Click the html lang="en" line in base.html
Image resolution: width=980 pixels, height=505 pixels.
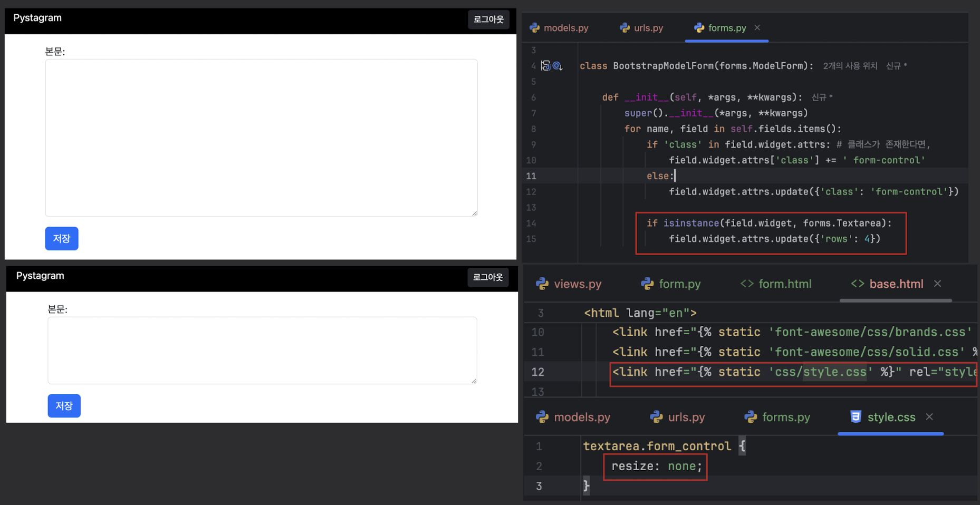[640, 313]
